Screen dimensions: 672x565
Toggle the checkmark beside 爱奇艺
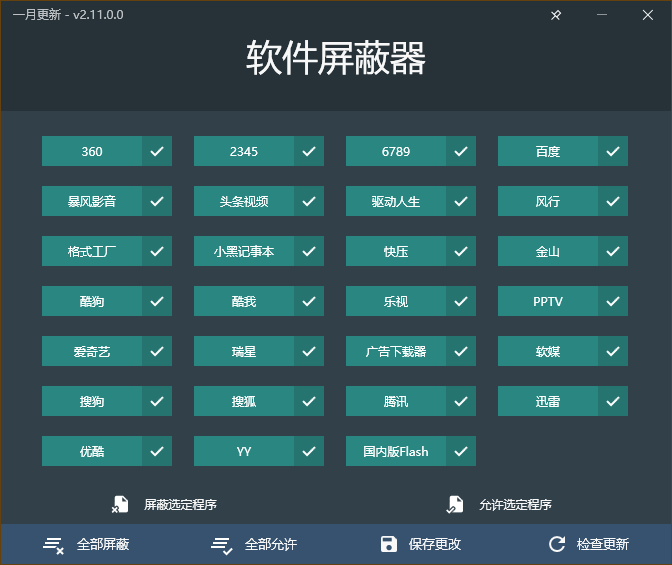coord(157,351)
